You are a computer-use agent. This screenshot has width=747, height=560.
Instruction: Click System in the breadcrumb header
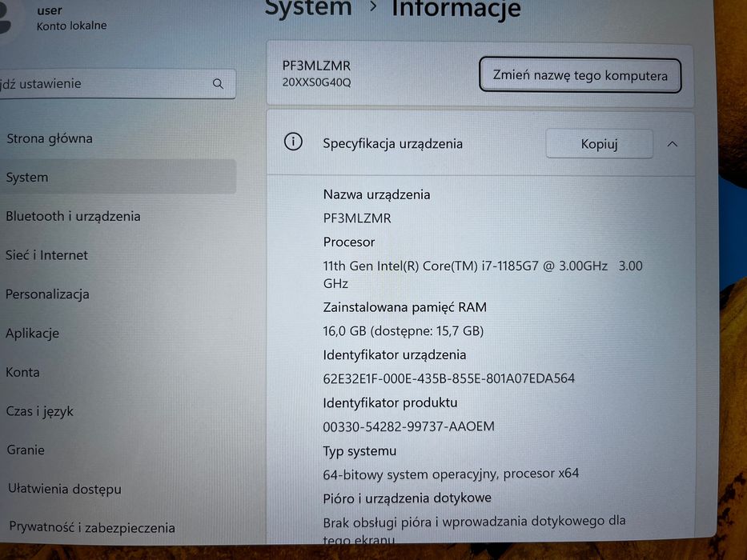[307, 8]
